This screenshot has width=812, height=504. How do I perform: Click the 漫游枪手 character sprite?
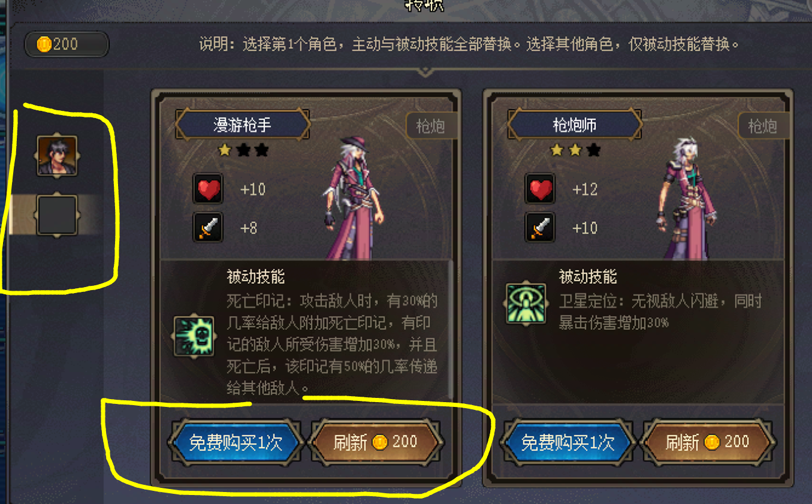354,198
